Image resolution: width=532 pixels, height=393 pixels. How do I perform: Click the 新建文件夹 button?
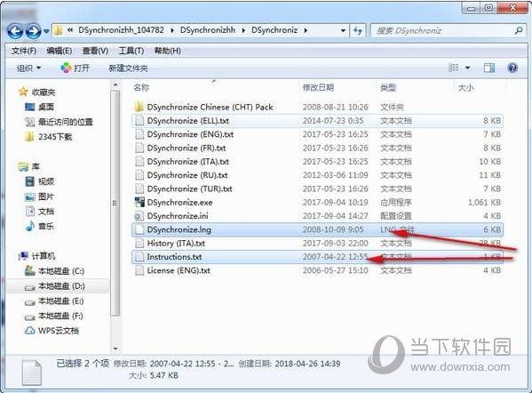coord(128,68)
